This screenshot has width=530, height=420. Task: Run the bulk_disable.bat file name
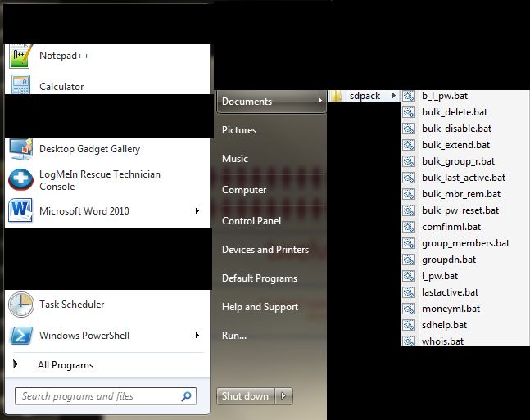(456, 129)
